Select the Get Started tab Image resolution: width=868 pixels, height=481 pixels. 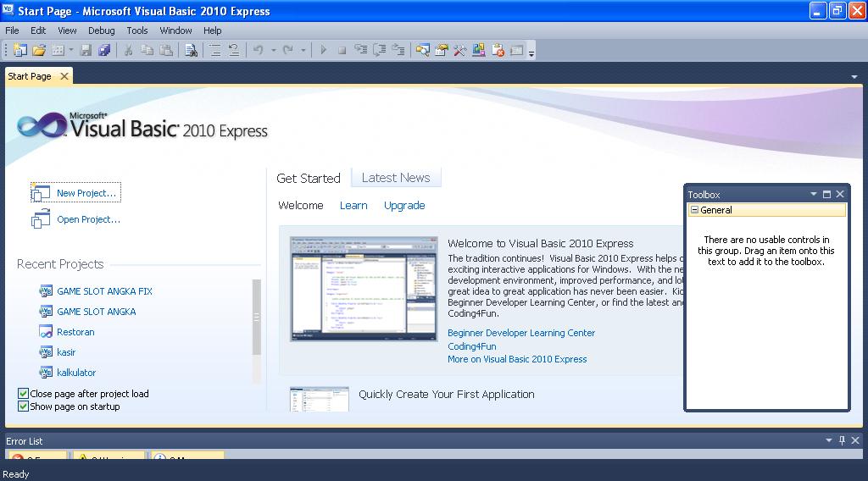point(309,178)
